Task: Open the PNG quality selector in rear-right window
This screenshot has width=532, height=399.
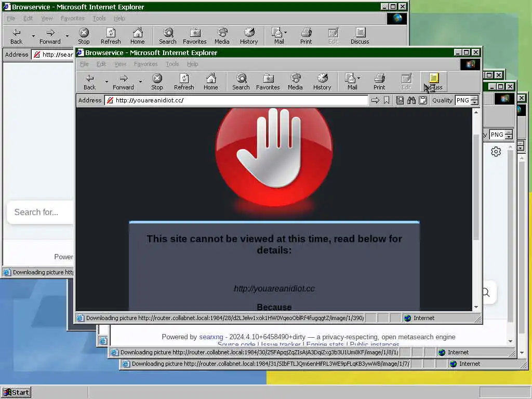Action: pyautogui.click(x=501, y=135)
